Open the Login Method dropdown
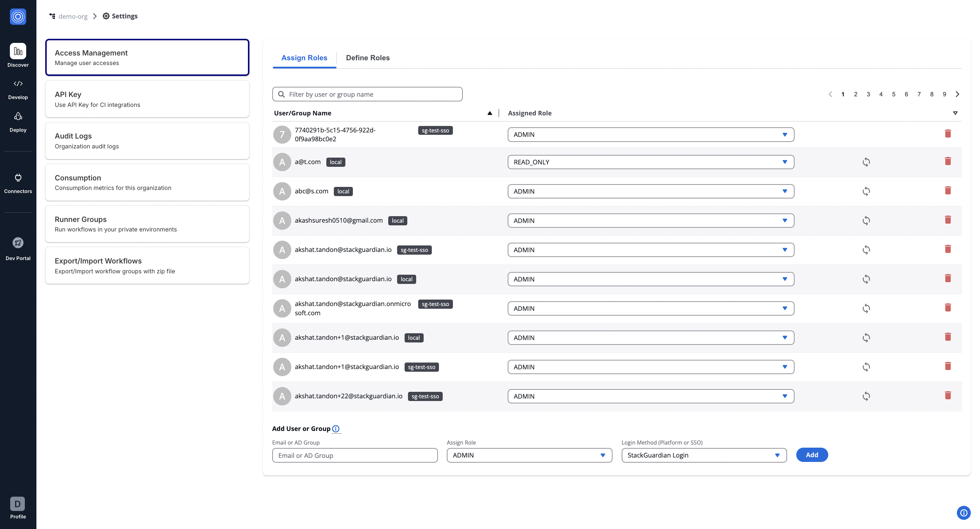The width and height of the screenshot is (980, 529). coord(703,455)
